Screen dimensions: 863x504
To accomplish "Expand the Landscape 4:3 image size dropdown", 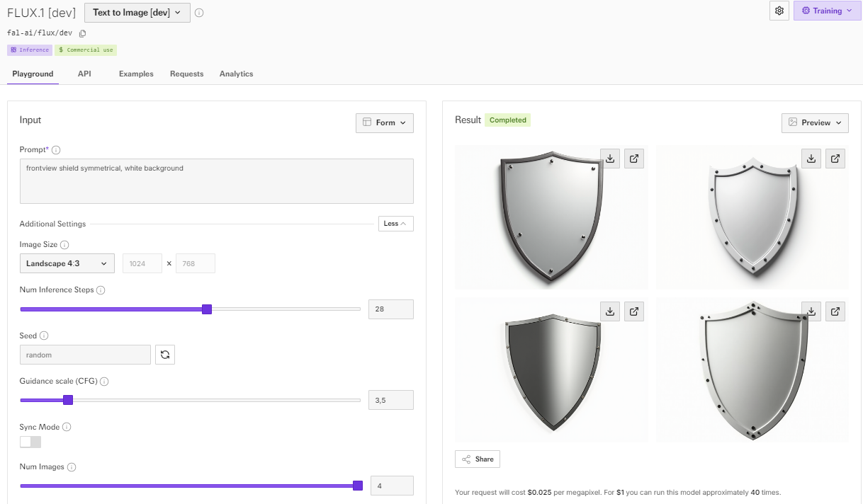I will click(67, 263).
